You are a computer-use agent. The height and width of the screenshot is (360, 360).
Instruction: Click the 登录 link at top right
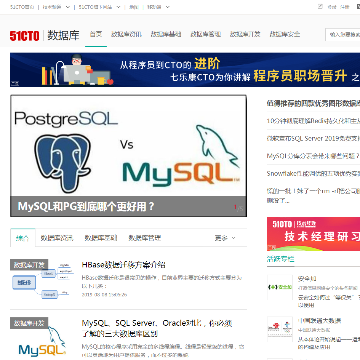(332, 7)
